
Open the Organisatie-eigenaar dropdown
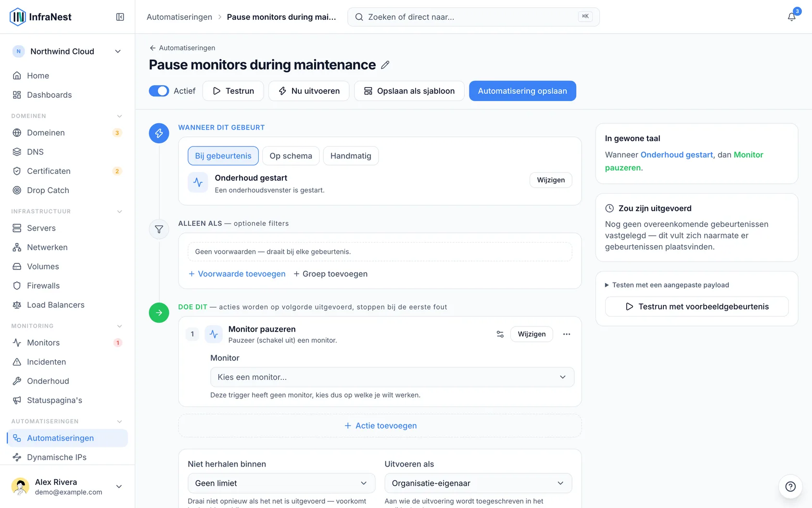pos(478,483)
